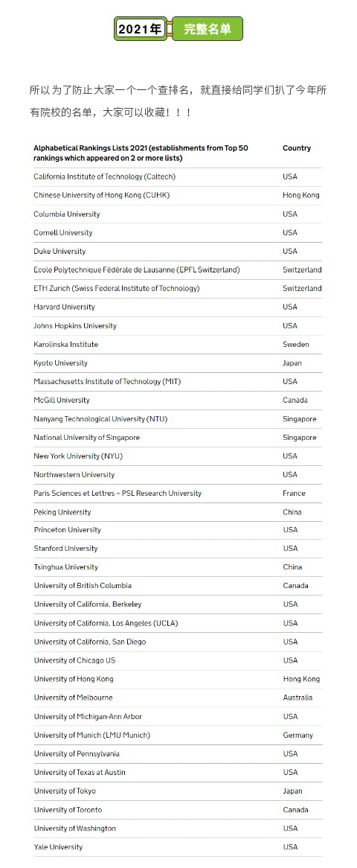The width and height of the screenshot is (357, 868).
Task: Click the Country column header
Action: 297,148
